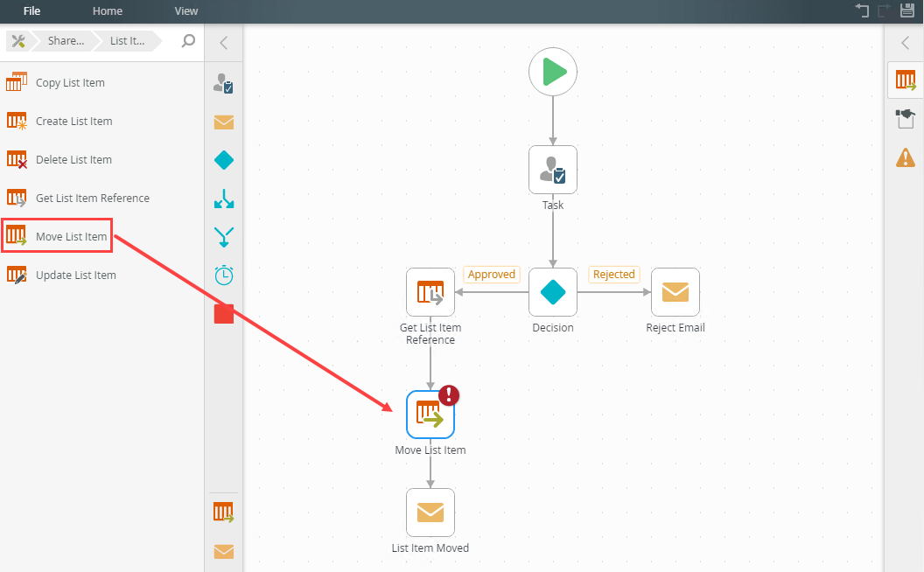Open the errors warning tab

[x=906, y=157]
